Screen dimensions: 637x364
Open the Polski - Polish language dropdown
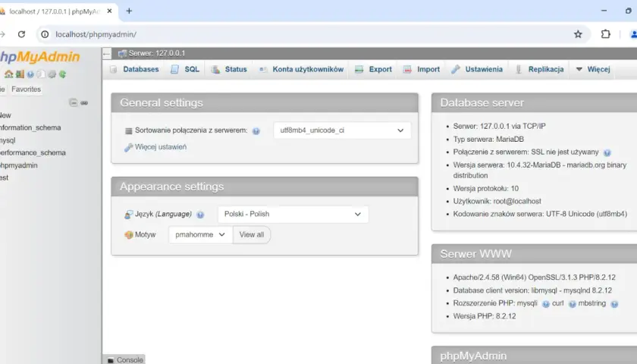293,214
